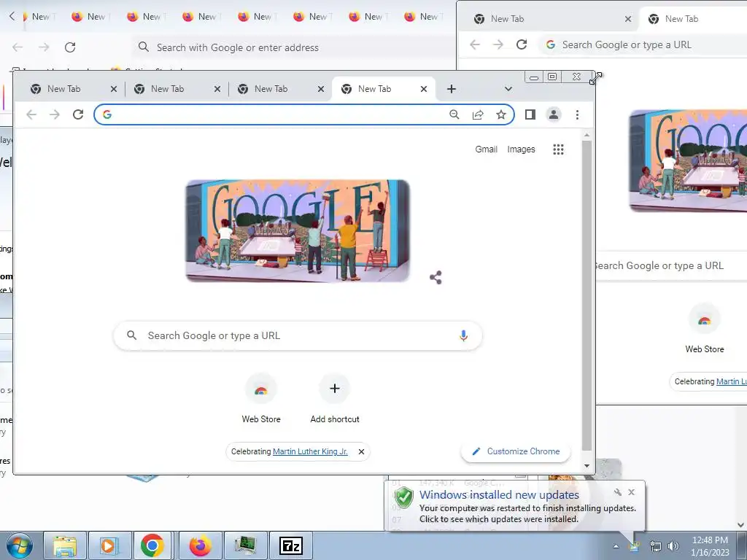Launch Windows Media Player from the taskbar
The image size is (747, 560).
[x=109, y=545]
